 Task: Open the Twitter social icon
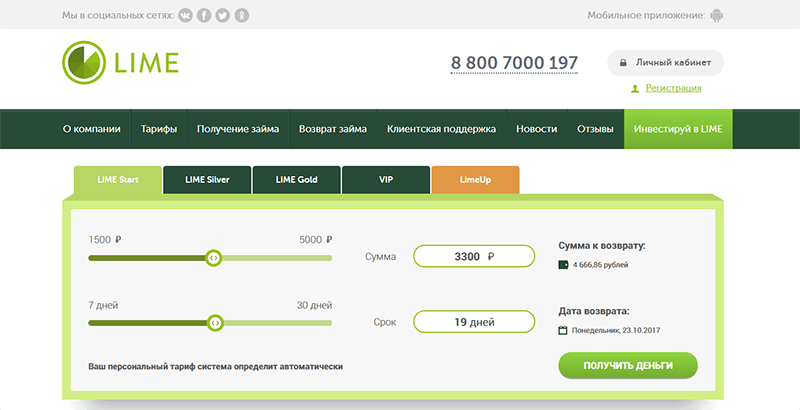[x=222, y=16]
